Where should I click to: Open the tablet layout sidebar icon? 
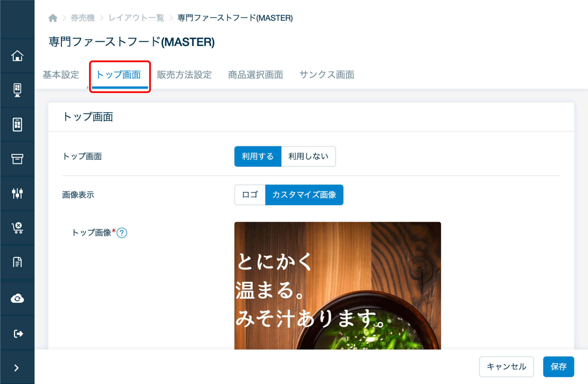17,125
